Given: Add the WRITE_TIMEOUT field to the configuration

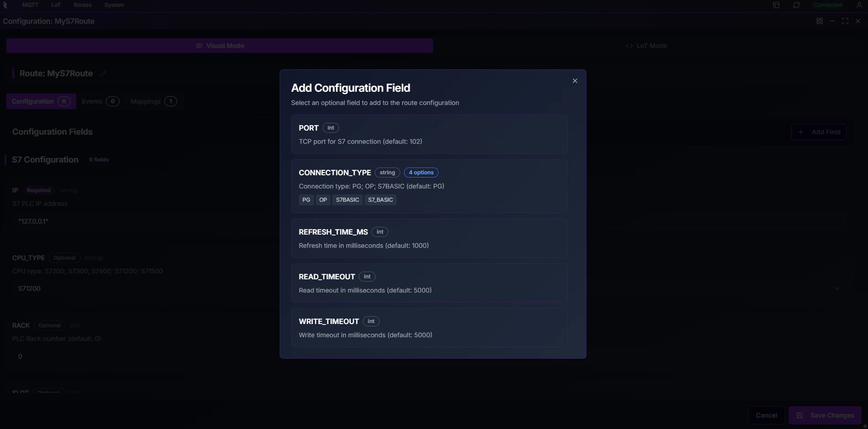Looking at the screenshot, I should pyautogui.click(x=429, y=328).
